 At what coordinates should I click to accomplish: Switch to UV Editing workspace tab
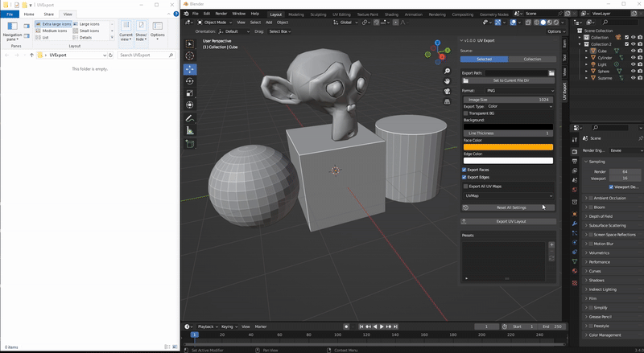341,14
